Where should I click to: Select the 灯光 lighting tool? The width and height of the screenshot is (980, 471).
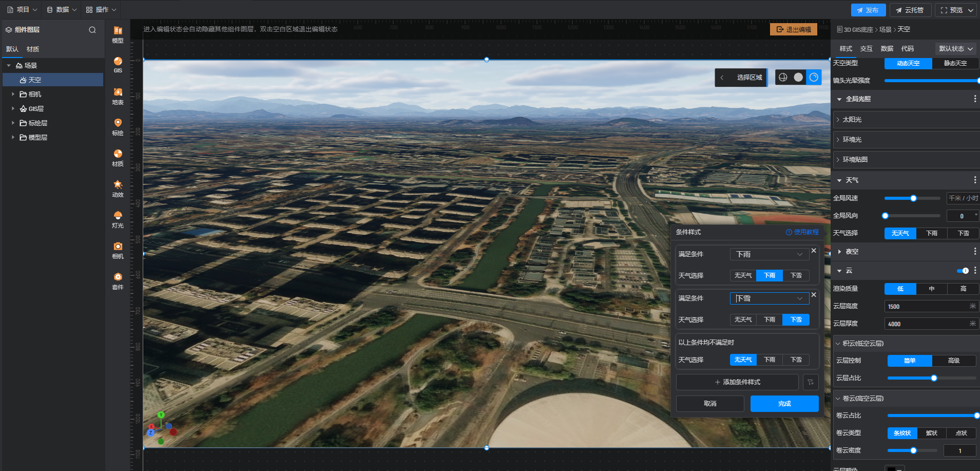tap(118, 219)
